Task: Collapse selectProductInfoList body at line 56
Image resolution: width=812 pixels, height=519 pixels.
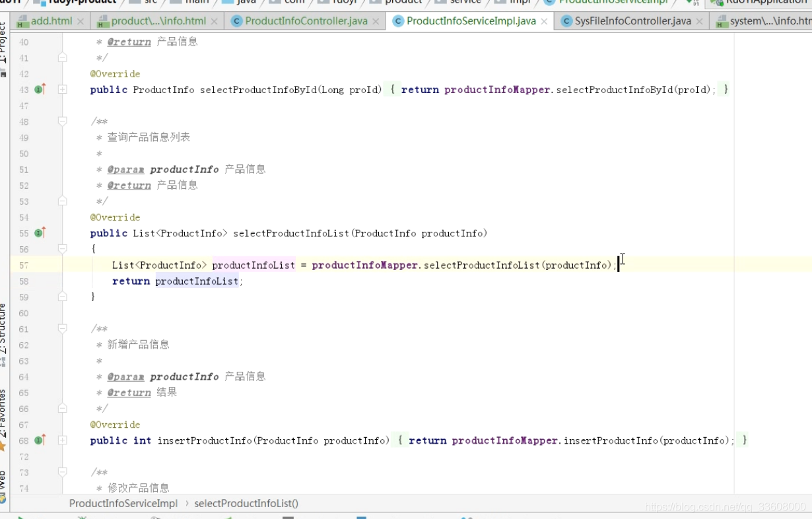Action: click(62, 249)
